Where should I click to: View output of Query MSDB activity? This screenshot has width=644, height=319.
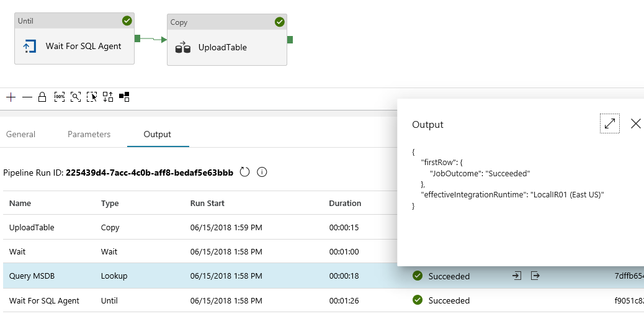535,276
